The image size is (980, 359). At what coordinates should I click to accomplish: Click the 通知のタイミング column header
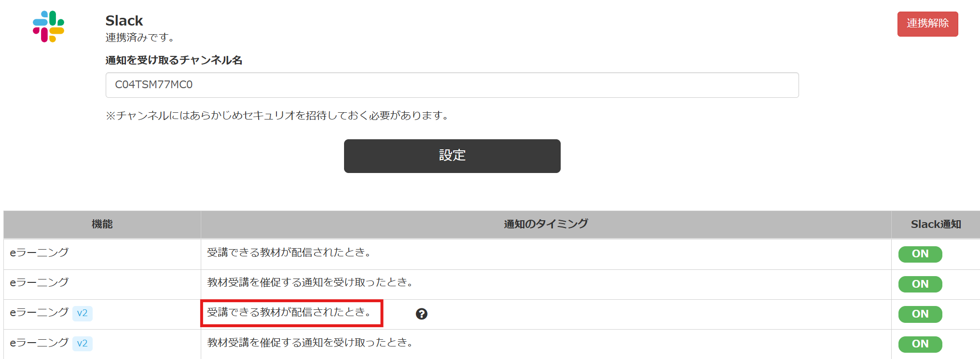[x=546, y=224]
